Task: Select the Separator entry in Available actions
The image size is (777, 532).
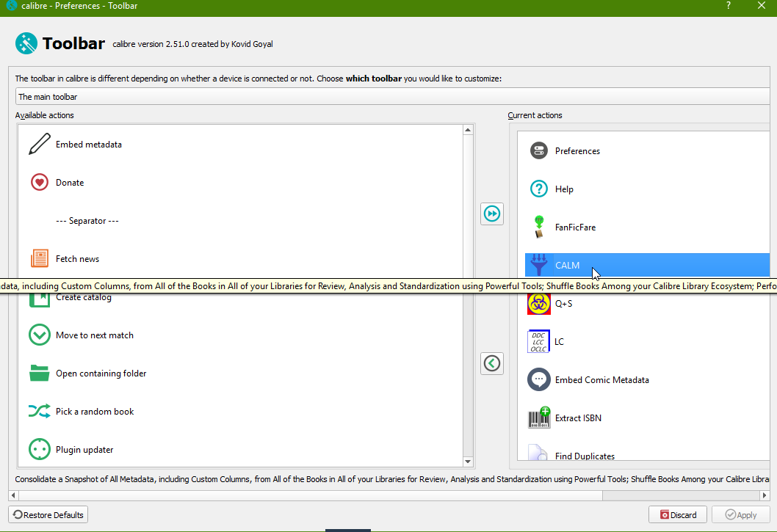Action: 240,220
